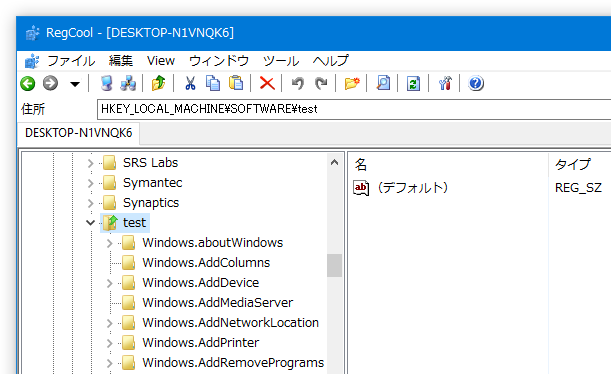Delete using the red X icon
This screenshot has width=611, height=374.
pyautogui.click(x=267, y=83)
